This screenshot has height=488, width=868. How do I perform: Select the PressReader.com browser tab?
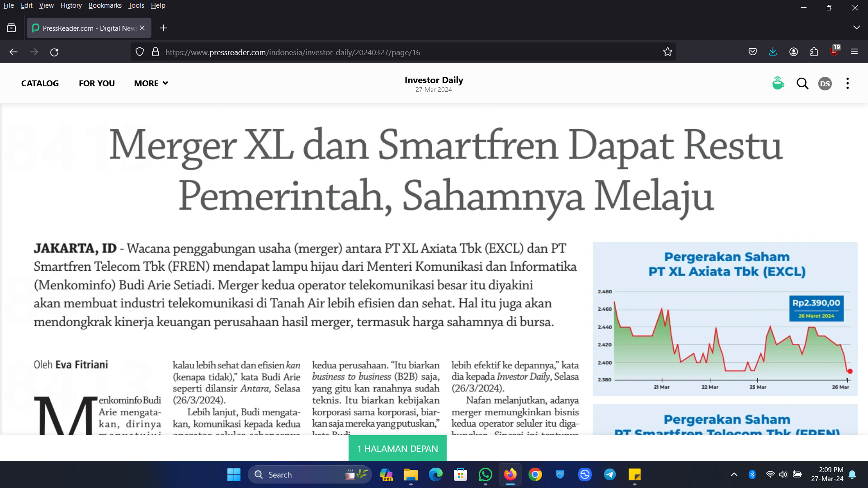[x=89, y=28]
